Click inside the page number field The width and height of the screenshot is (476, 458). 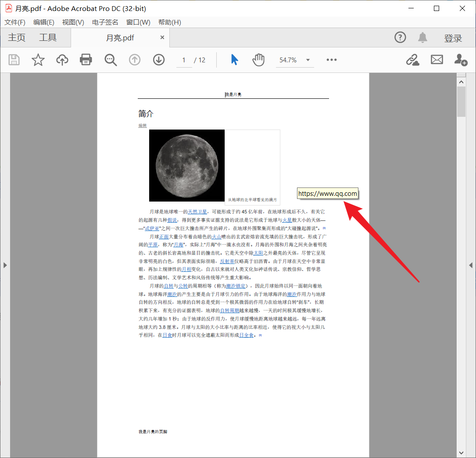pyautogui.click(x=184, y=60)
